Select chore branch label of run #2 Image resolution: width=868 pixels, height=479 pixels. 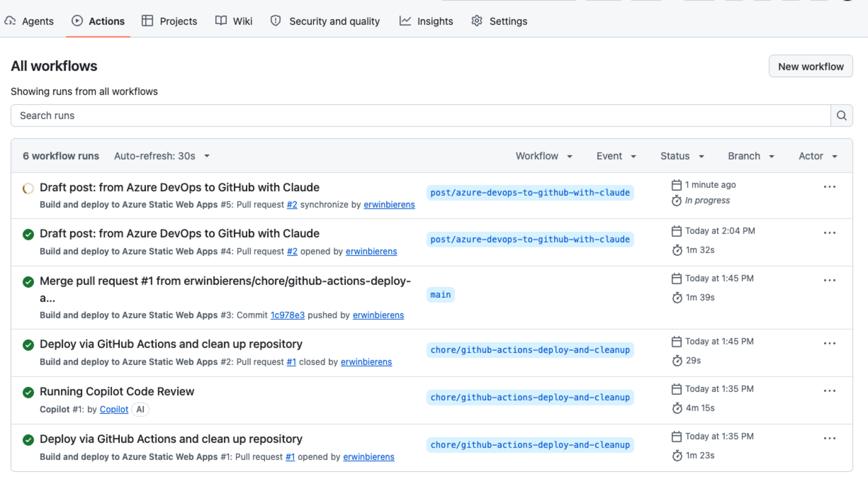click(530, 350)
